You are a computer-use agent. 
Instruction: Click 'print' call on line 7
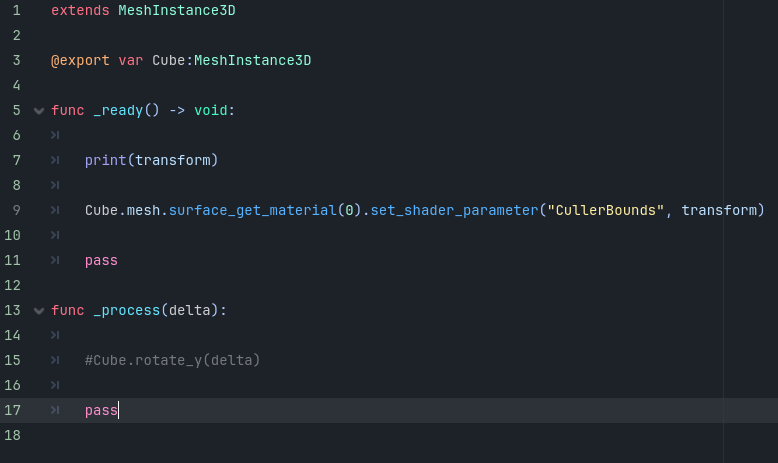click(x=105, y=160)
